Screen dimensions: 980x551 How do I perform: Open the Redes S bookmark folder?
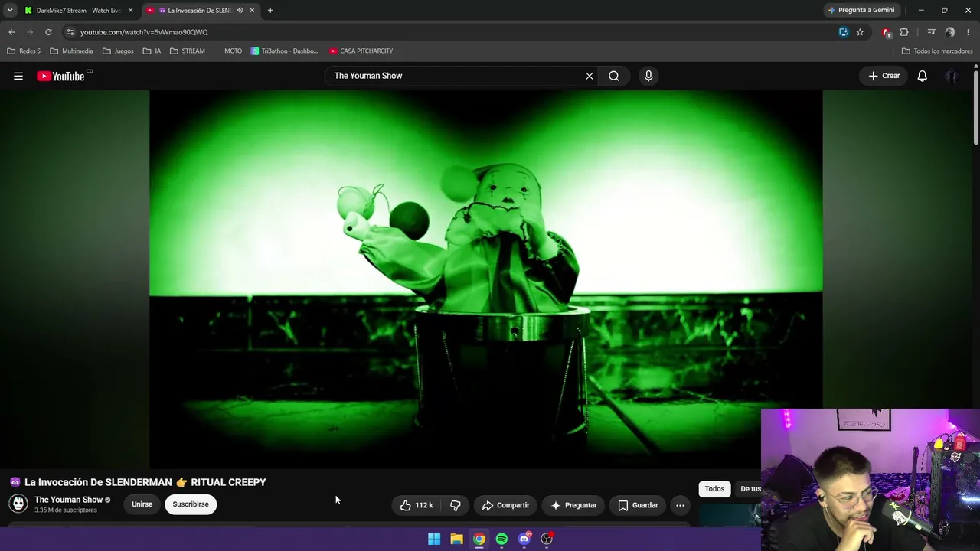click(x=24, y=51)
